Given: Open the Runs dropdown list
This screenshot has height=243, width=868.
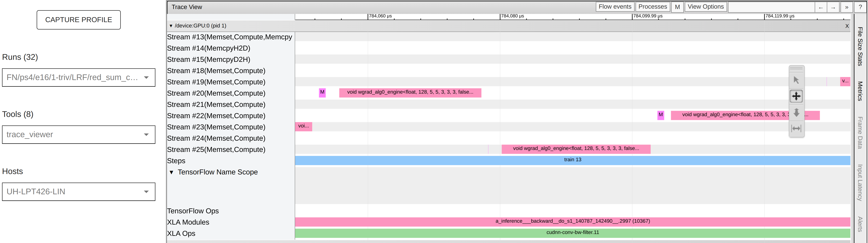Looking at the screenshot, I should click(78, 77).
